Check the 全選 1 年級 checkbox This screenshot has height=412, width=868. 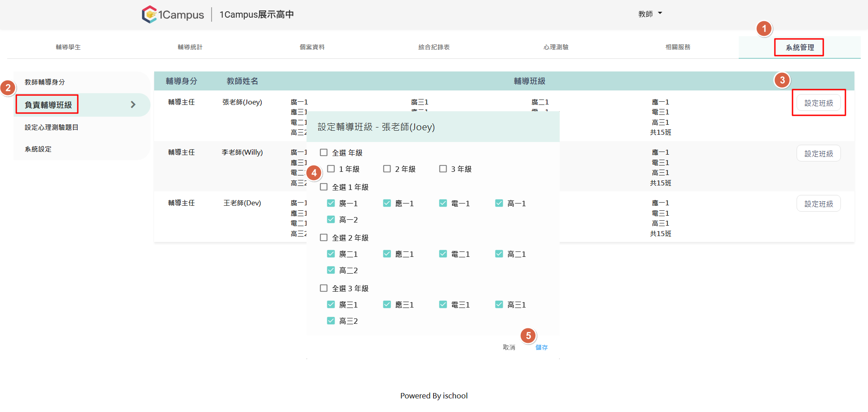click(x=324, y=187)
